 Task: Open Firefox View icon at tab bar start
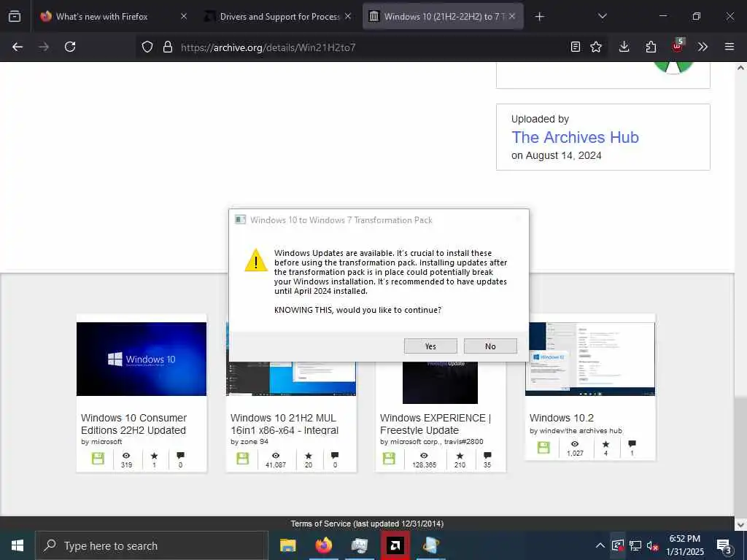pos(15,16)
